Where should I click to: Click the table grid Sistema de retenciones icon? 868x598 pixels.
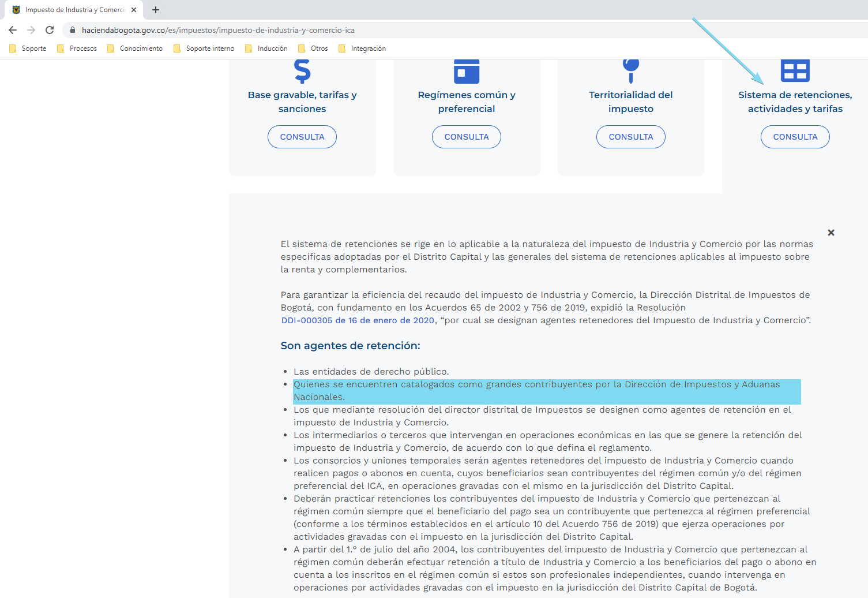pos(795,70)
